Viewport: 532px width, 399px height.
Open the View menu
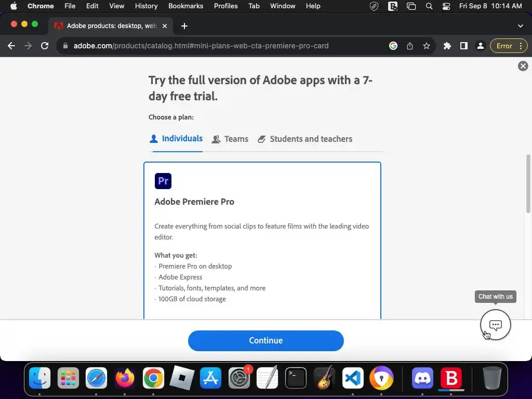(116, 6)
